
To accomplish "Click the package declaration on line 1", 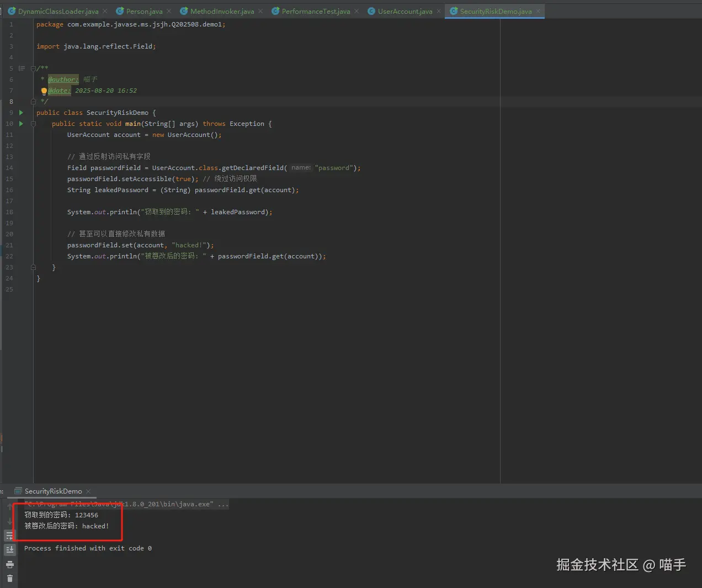I will pyautogui.click(x=131, y=24).
